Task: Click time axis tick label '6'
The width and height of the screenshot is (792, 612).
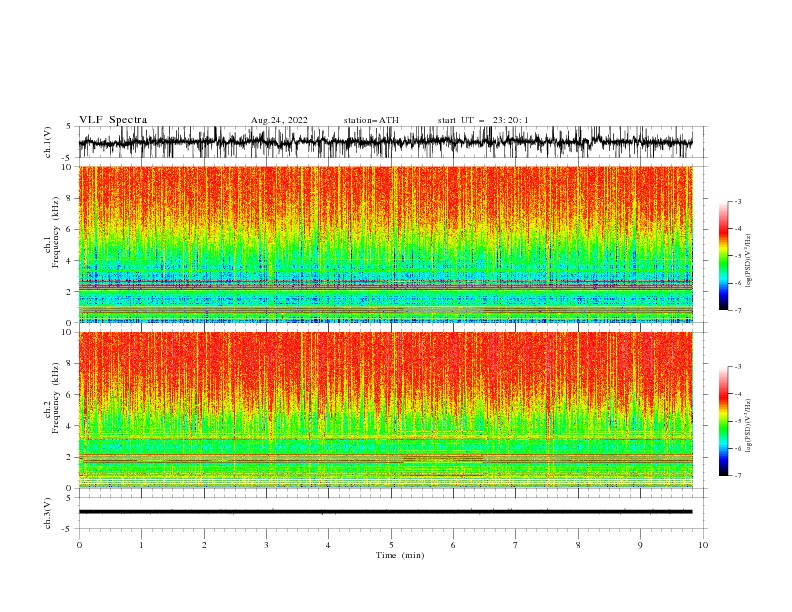Action: coord(453,545)
